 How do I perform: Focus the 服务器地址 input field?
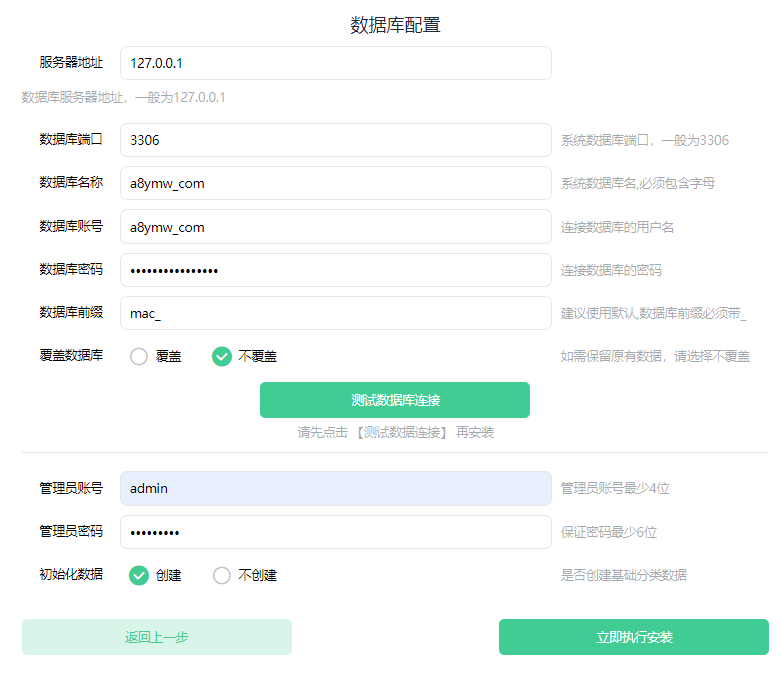(x=336, y=63)
